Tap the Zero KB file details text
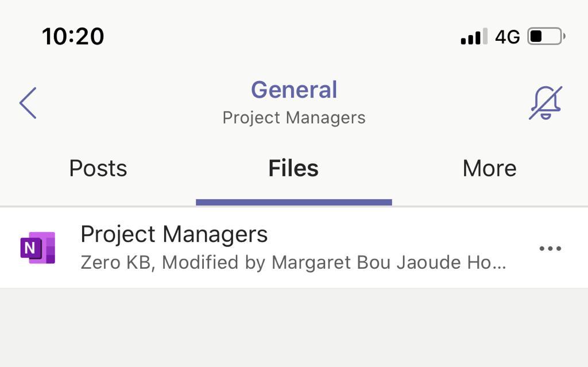 (x=117, y=262)
